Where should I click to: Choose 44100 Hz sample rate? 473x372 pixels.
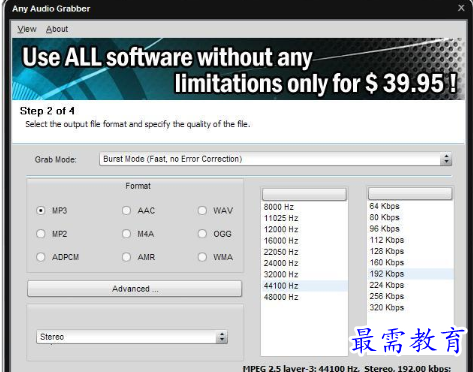click(x=304, y=286)
